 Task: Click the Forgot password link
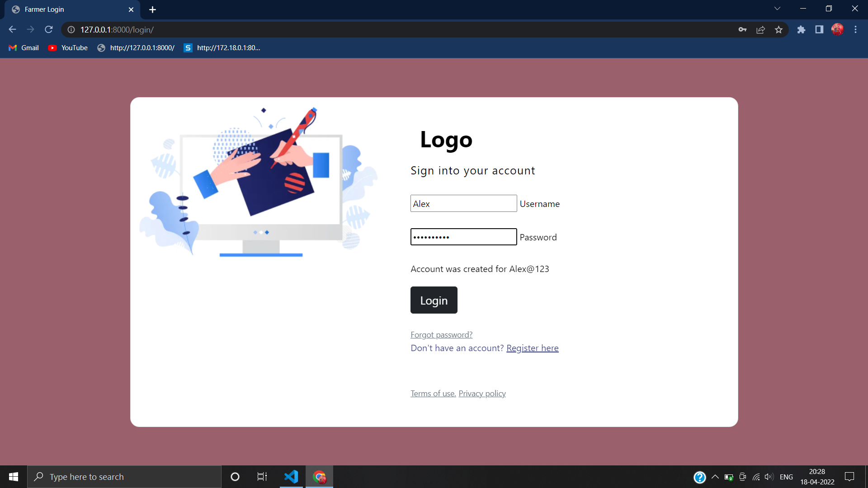coord(441,334)
